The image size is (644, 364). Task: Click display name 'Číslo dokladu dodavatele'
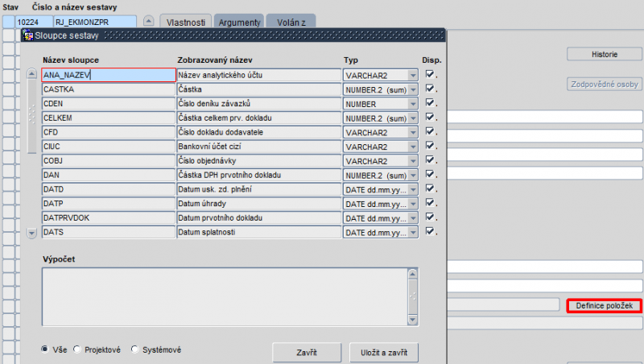point(259,132)
